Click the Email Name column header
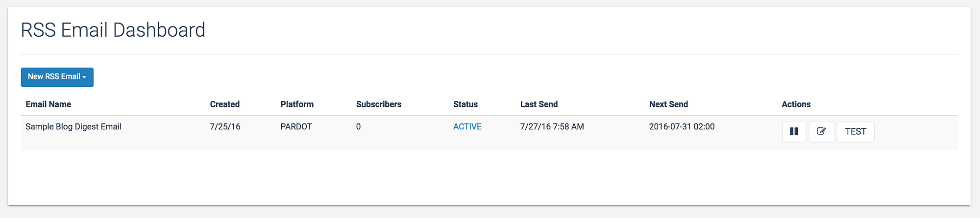980x218 pixels. click(x=49, y=104)
